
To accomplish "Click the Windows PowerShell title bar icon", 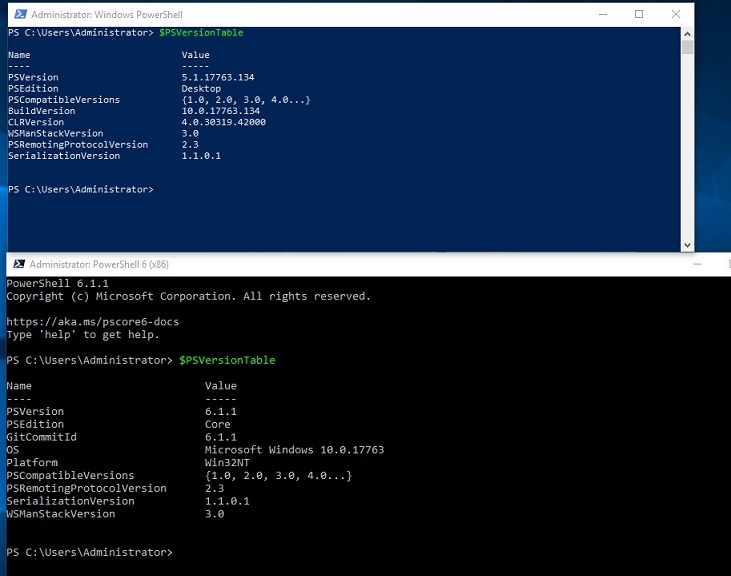I will click(20, 14).
